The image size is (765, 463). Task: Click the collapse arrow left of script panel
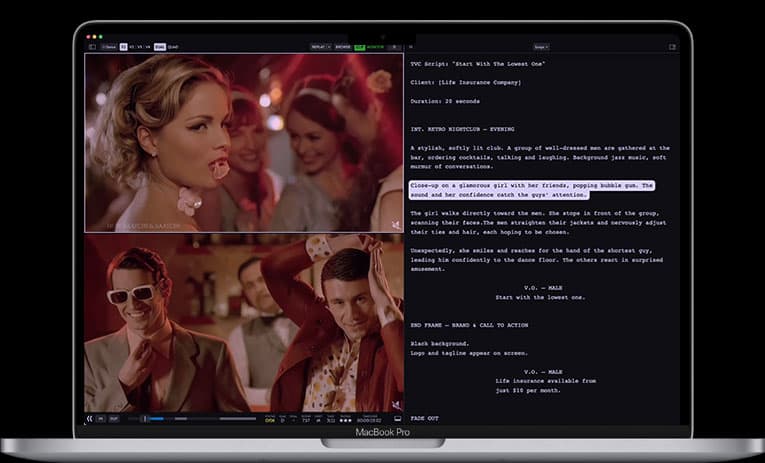[411, 46]
